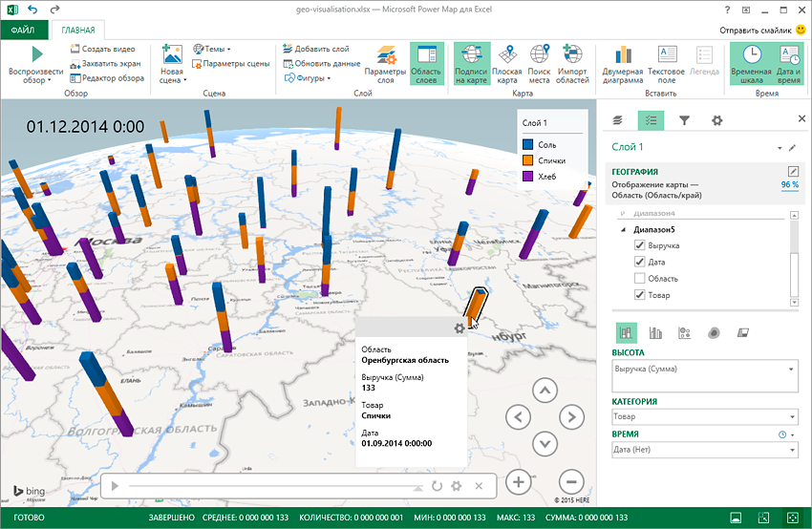Insert Текстовое поле

point(667,64)
